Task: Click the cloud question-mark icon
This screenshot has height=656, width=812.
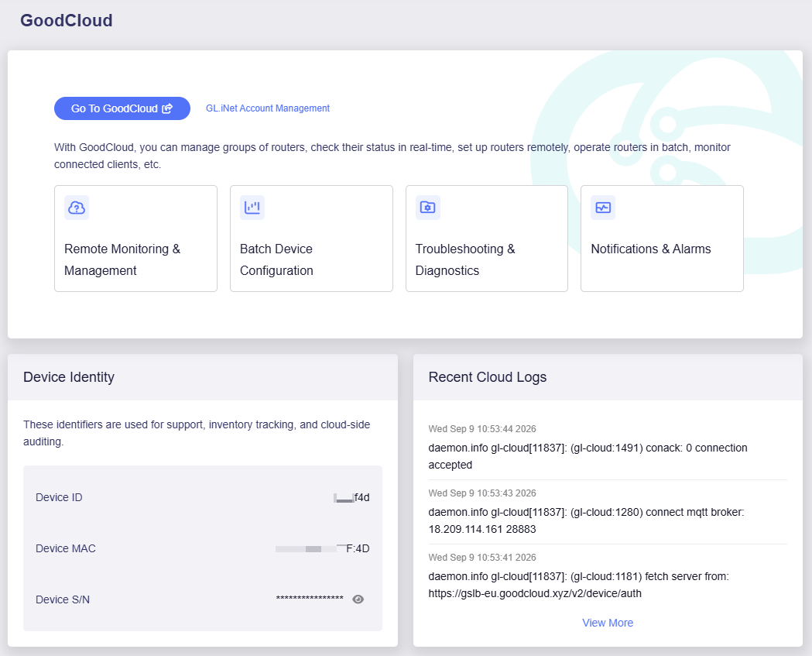Action: coord(77,208)
